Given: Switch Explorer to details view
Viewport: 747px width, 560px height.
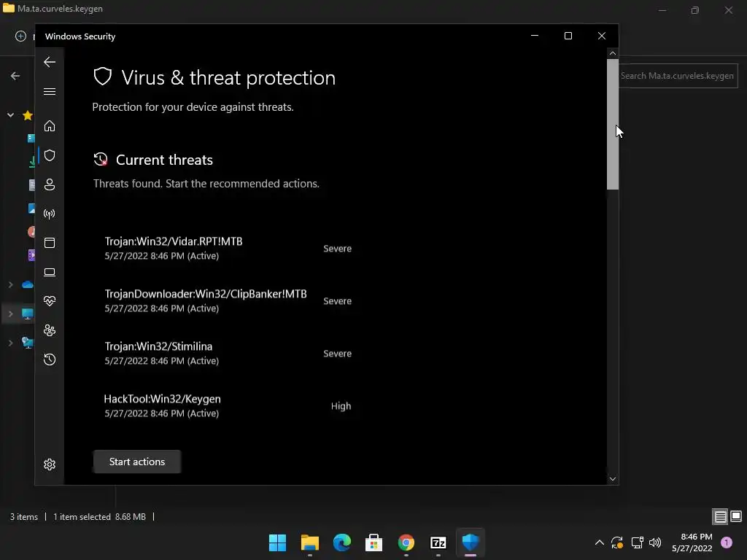Looking at the screenshot, I should (720, 516).
